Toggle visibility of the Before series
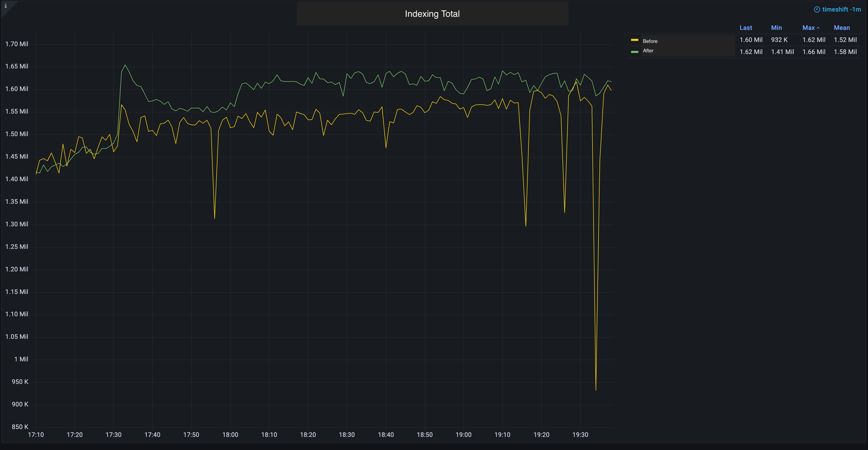Image resolution: width=868 pixels, height=450 pixels. coord(650,41)
